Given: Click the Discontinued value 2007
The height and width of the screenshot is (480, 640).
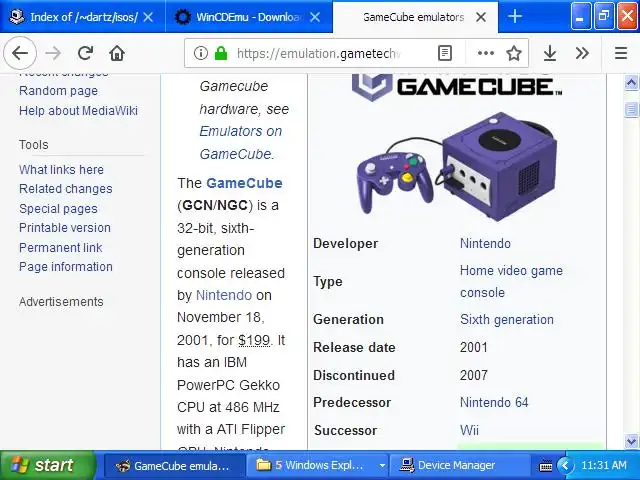Looking at the screenshot, I should [x=473, y=375].
